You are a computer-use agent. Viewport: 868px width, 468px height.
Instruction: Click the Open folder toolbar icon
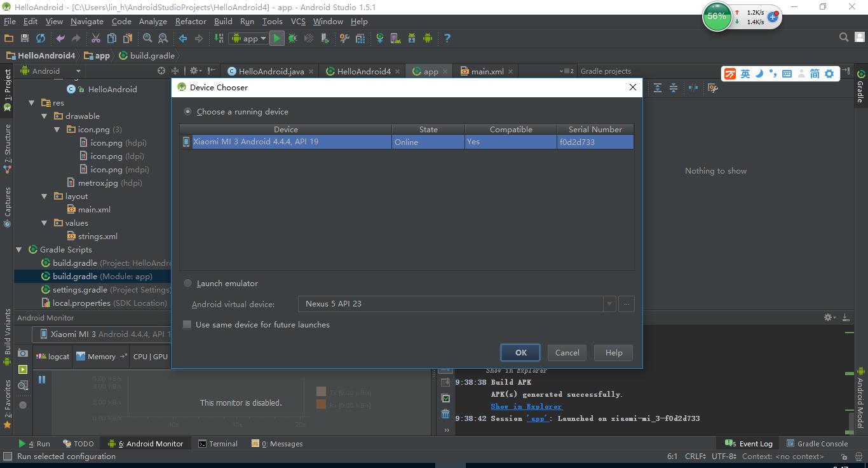pos(10,38)
